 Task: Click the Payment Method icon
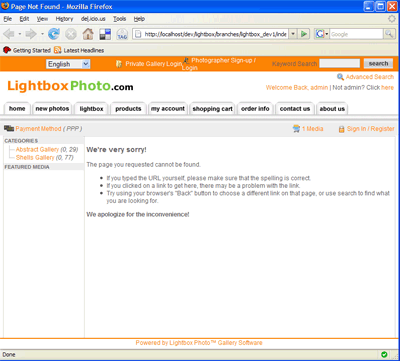(x=9, y=128)
